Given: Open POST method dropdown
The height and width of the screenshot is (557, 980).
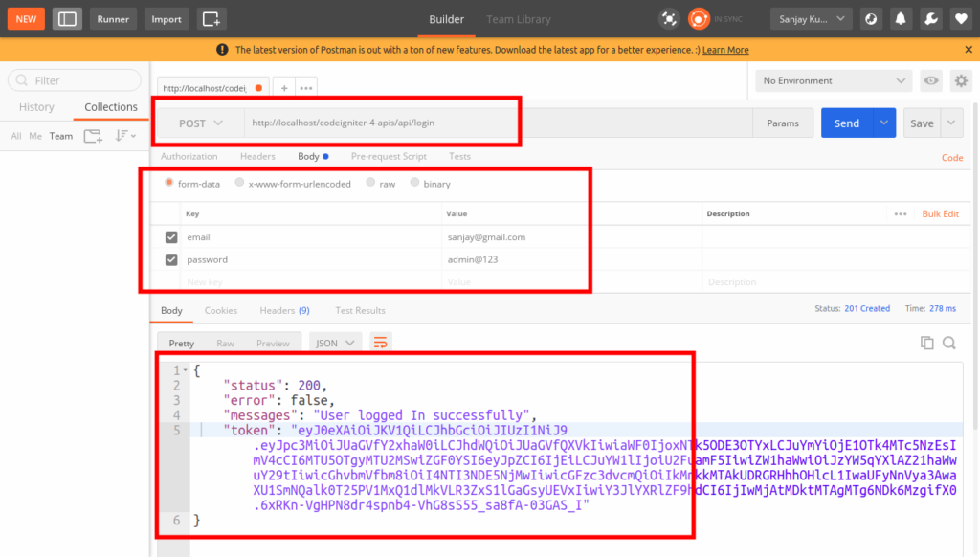Looking at the screenshot, I should [201, 123].
